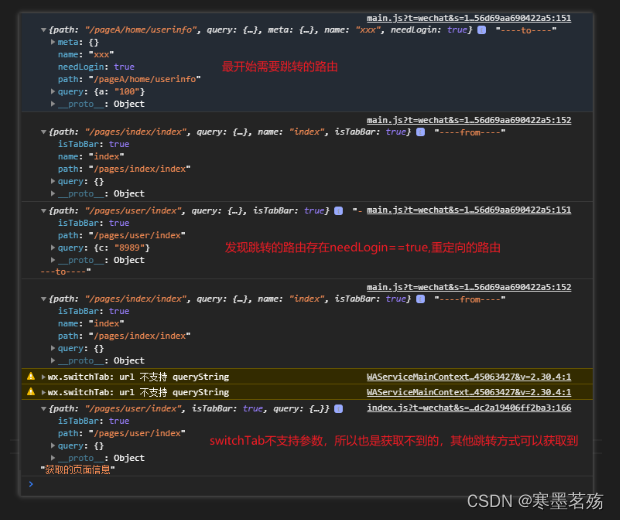This screenshot has height=520, width=620.
Task: Open the index.js:166 source link
Action: click(469, 408)
